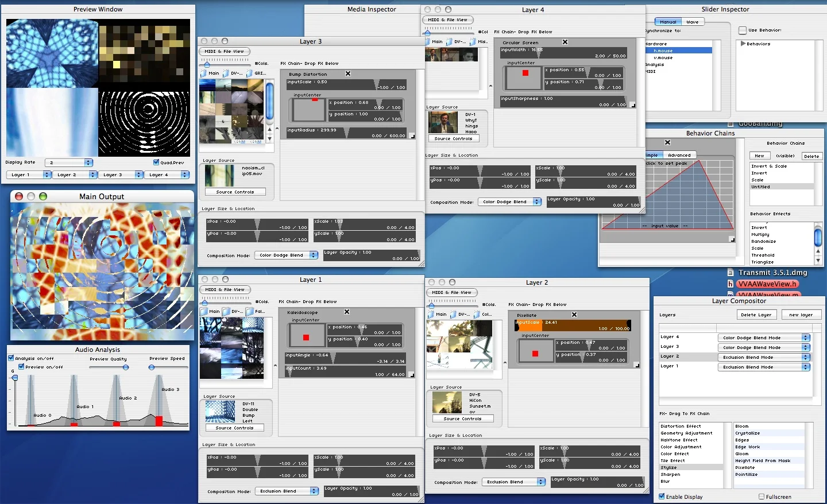This screenshot has width=827, height=504.
Task: Switch to the Wave tab in Slider Inspector
Action: (693, 21)
